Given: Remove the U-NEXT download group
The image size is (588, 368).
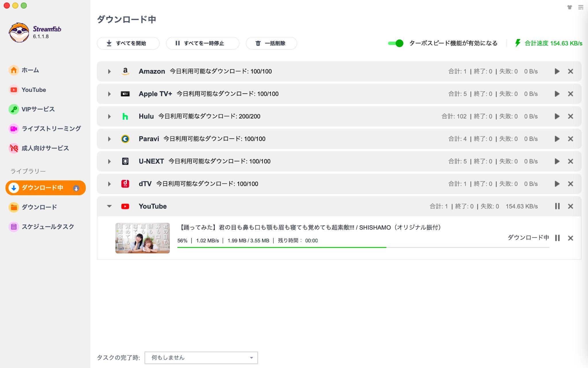Looking at the screenshot, I should click(570, 161).
